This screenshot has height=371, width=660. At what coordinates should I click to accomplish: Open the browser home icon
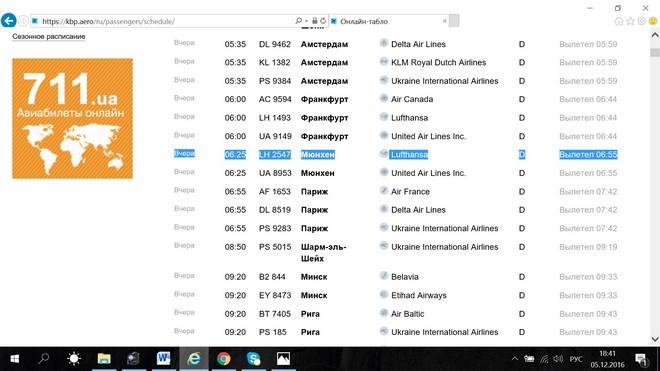(619, 21)
